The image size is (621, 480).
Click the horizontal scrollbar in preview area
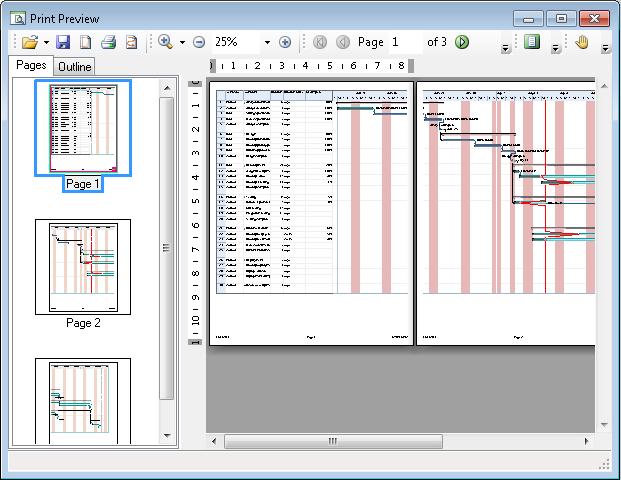coord(332,441)
